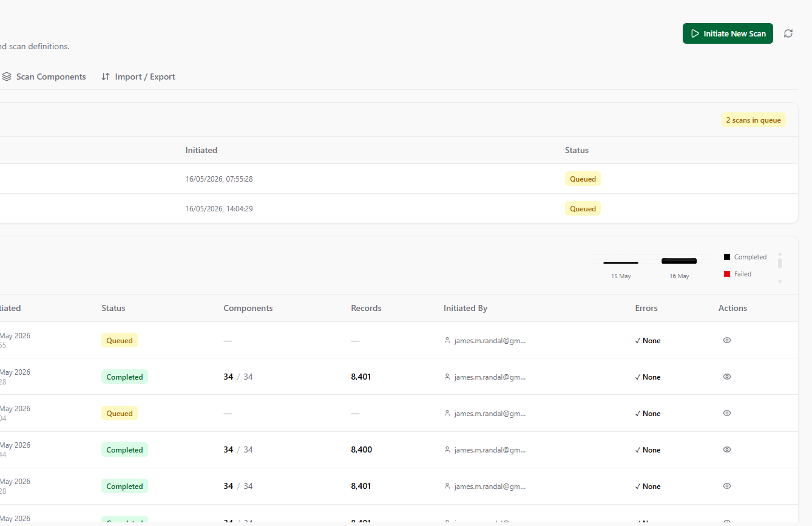
Task: Click the red Failed legend swatch
Action: coord(727,274)
